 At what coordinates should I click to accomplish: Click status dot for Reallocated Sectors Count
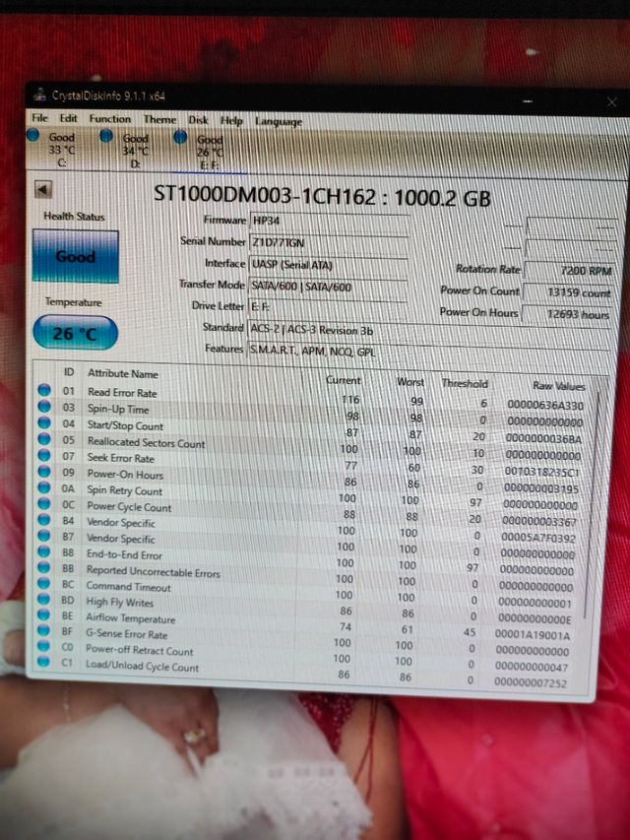tap(44, 439)
